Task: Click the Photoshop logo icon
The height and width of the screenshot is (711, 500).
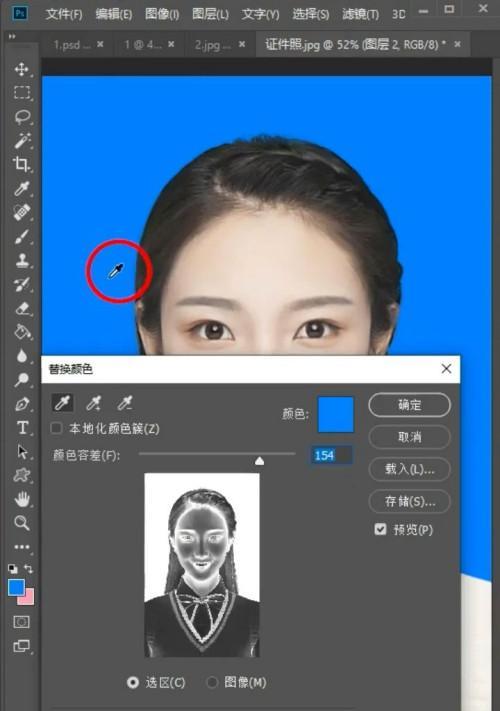Action: (20, 13)
